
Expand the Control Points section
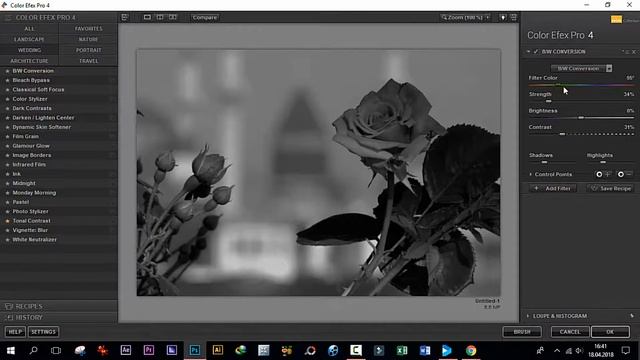pyautogui.click(x=531, y=174)
